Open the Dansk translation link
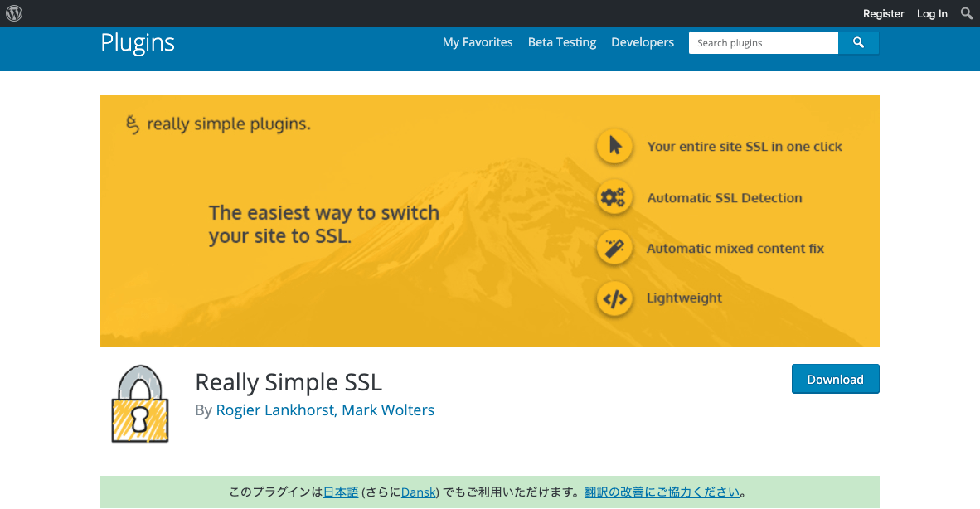 tap(418, 491)
